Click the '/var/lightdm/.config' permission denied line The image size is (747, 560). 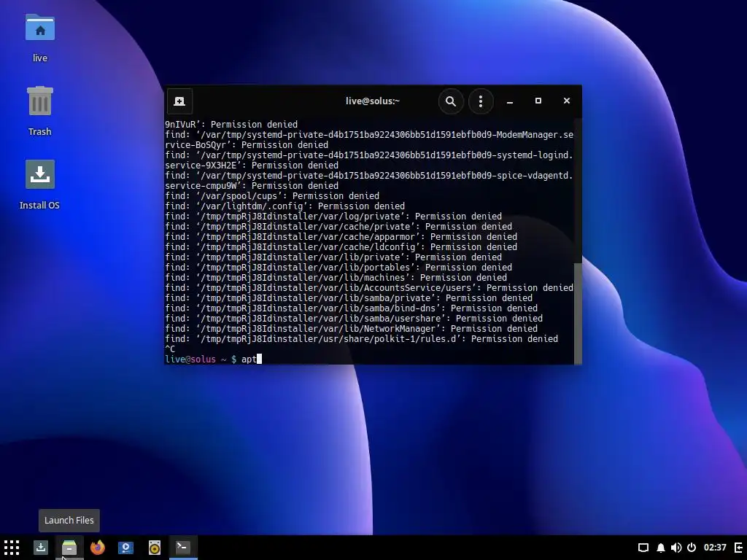pos(285,206)
